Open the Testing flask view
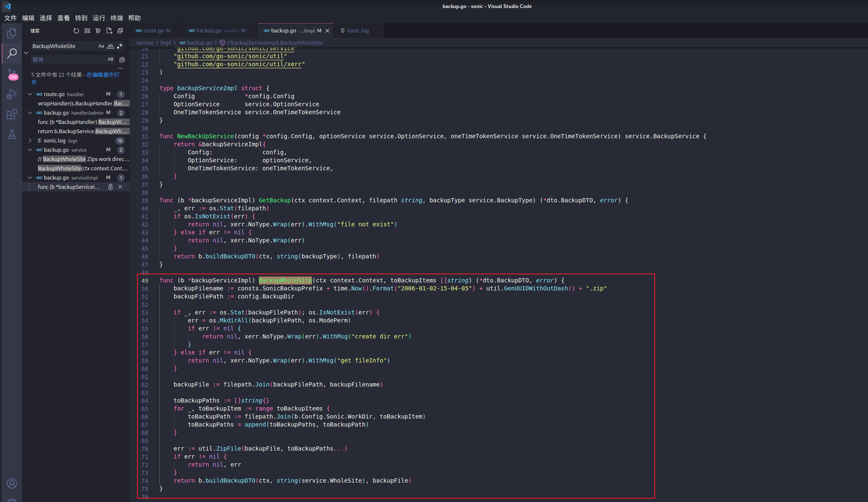The image size is (868, 502). coord(12,134)
